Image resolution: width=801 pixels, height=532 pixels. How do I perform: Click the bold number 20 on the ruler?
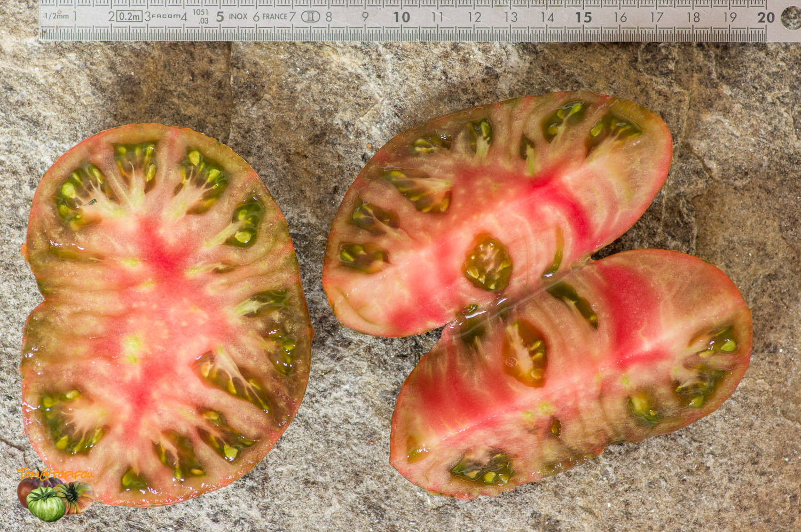766,17
